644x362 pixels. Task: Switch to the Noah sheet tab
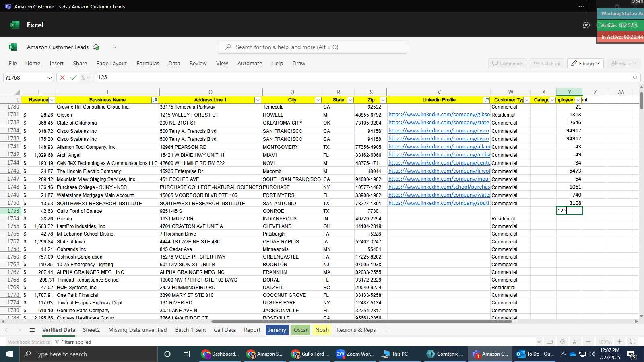322,330
